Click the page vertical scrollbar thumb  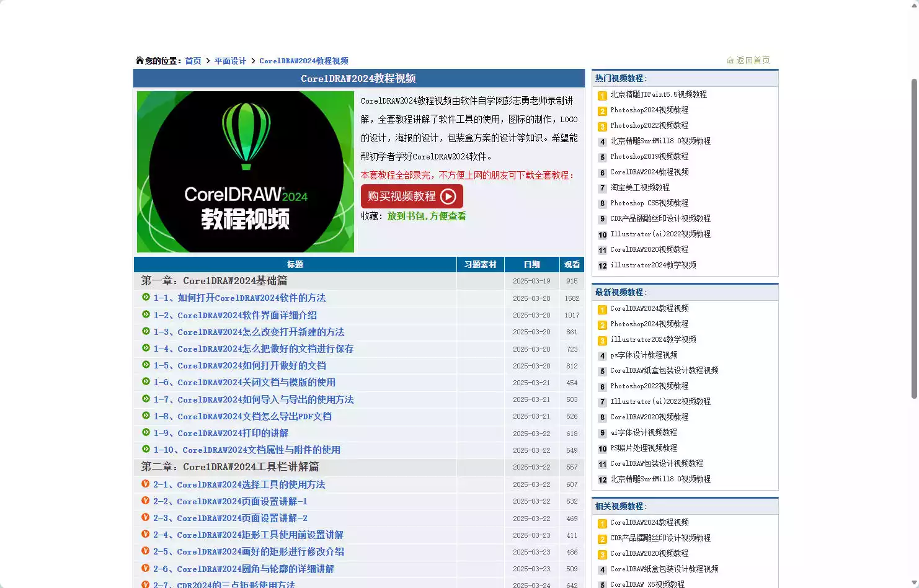point(914,239)
